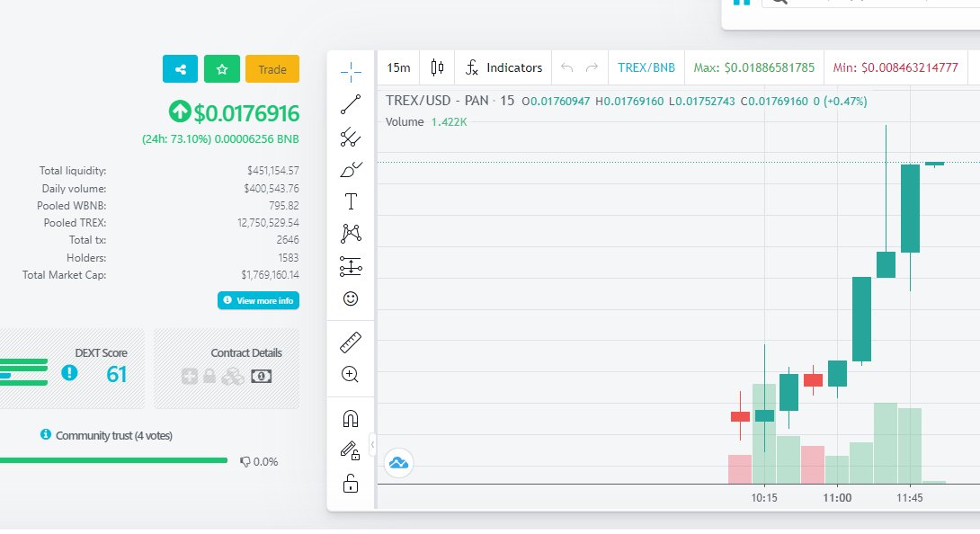The width and height of the screenshot is (980, 534).
Task: Click the tall green candle before 11:45
Action: point(862,319)
